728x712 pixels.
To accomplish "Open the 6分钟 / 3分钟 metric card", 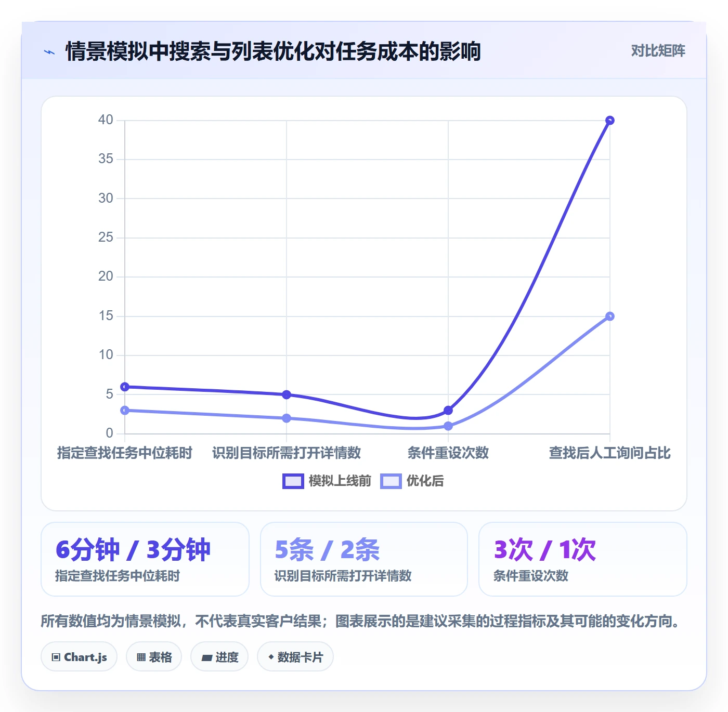I will tap(145, 559).
